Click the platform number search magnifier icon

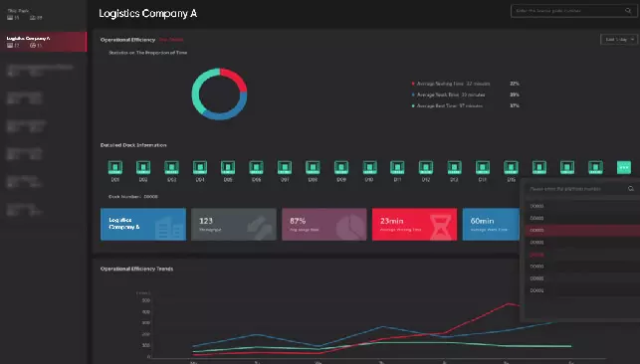631,189
